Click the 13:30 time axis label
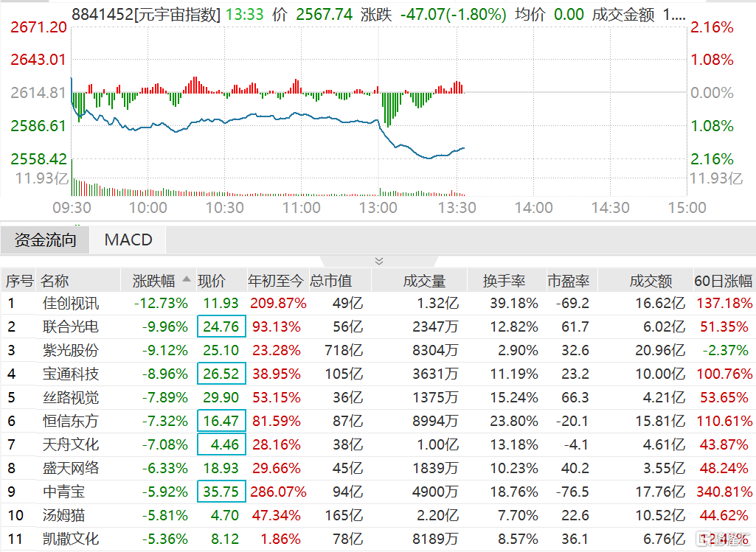The image size is (756, 552). coord(457,208)
